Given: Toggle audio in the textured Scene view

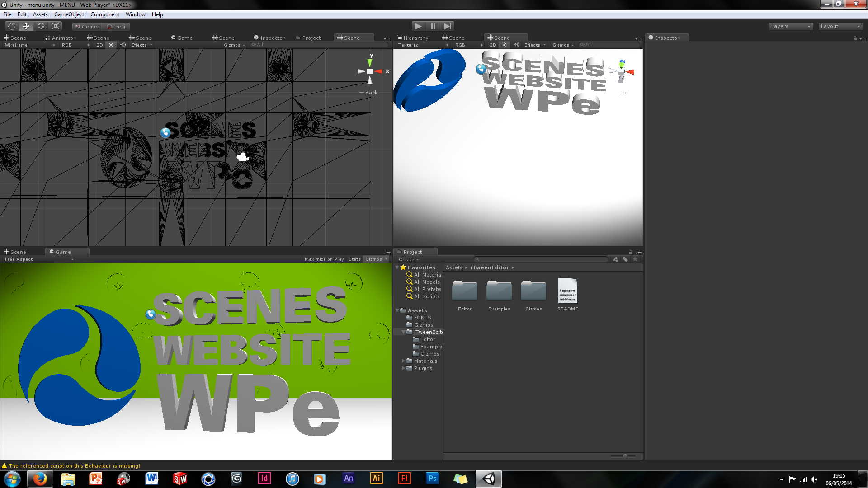Looking at the screenshot, I should point(516,45).
